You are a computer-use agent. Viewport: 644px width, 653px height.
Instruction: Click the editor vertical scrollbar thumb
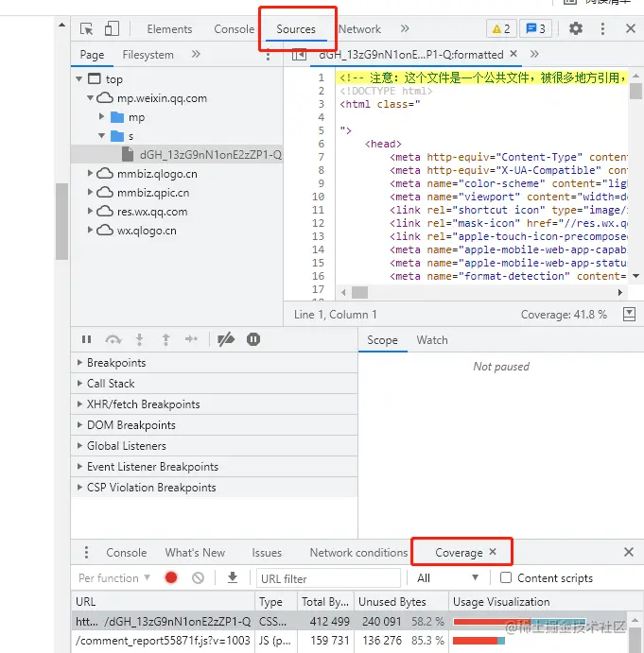(x=635, y=91)
